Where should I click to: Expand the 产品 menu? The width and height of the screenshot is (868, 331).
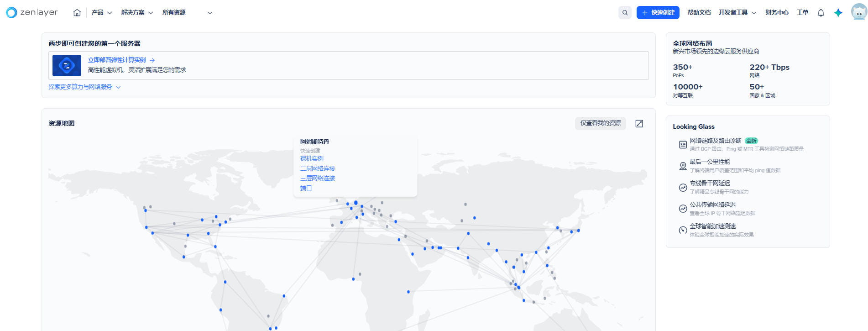101,13
